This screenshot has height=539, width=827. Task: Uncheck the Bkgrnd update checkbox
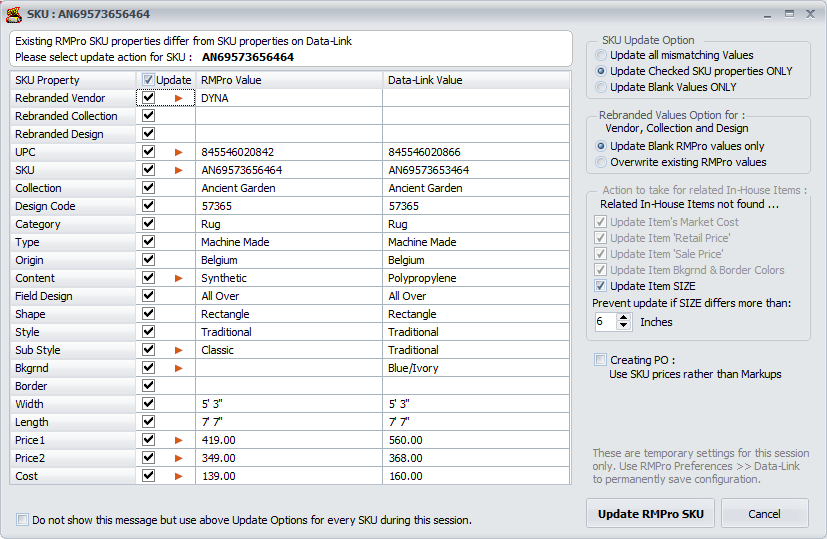pyautogui.click(x=148, y=368)
